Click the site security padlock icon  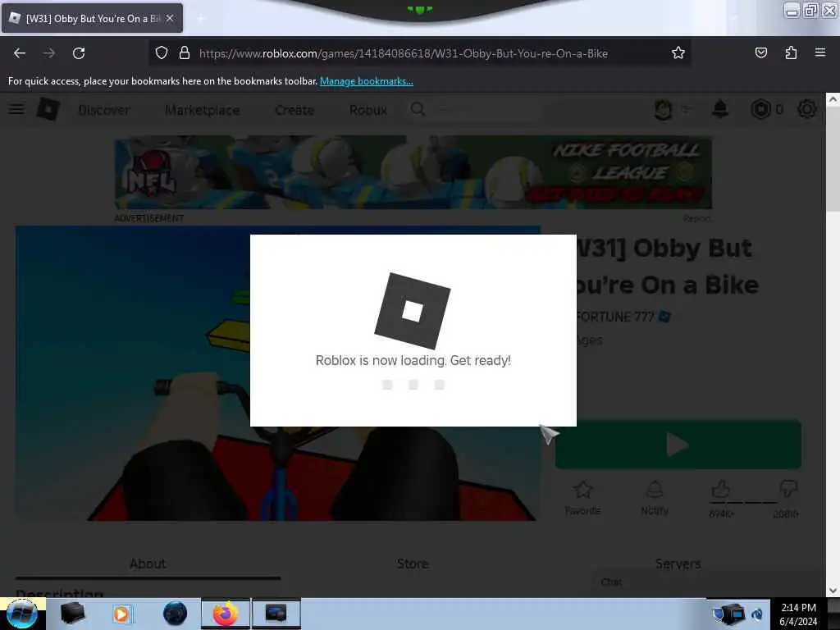tap(185, 53)
